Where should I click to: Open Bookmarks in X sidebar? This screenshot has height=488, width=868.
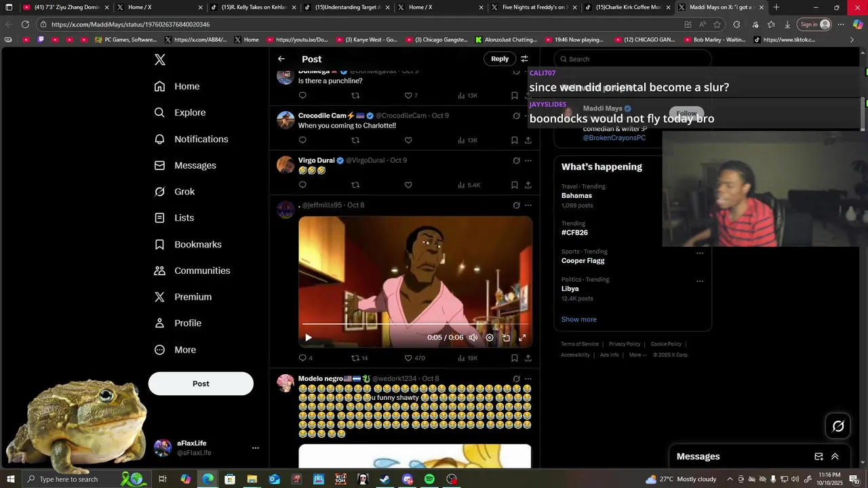(x=188, y=244)
